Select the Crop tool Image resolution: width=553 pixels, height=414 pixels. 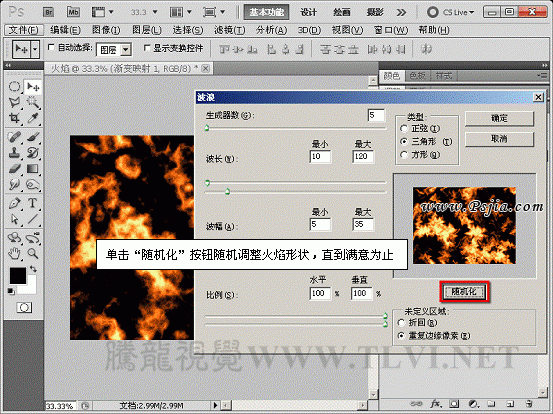point(14,118)
